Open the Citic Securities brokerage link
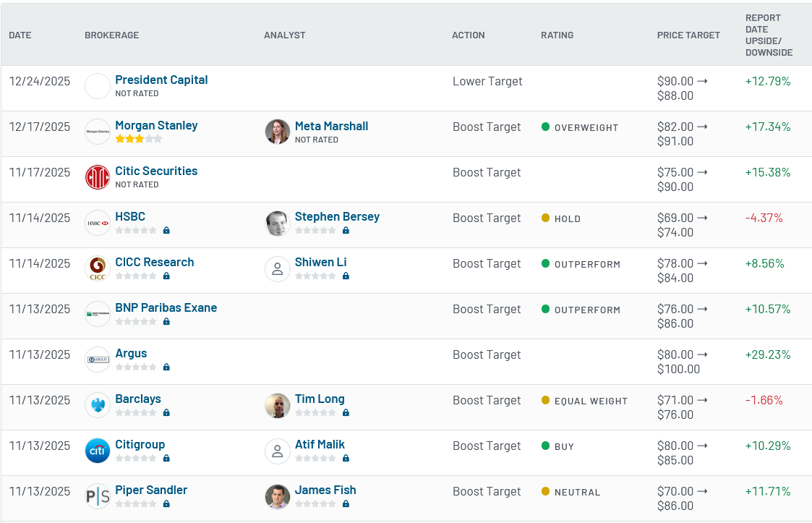 156,171
